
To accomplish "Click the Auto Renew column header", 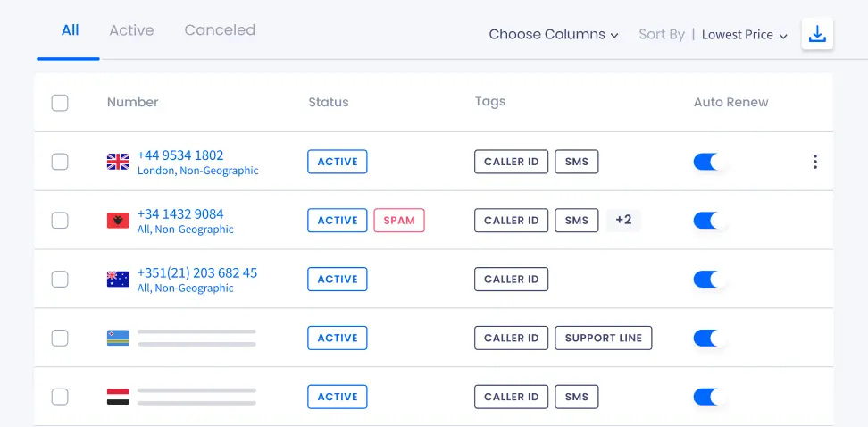I will pyautogui.click(x=730, y=102).
